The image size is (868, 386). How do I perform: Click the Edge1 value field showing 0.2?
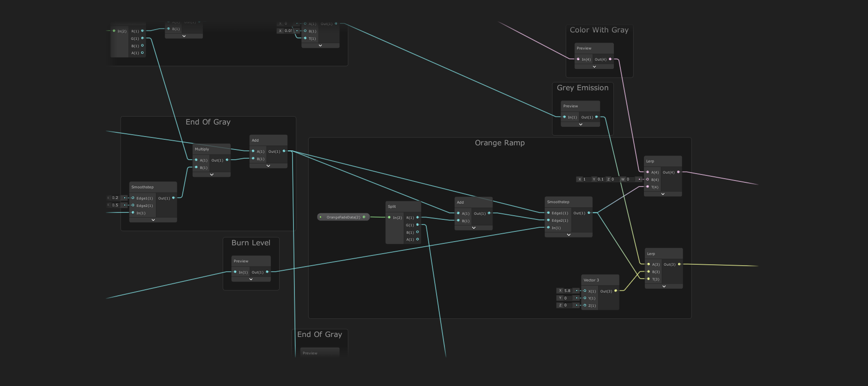pos(115,198)
